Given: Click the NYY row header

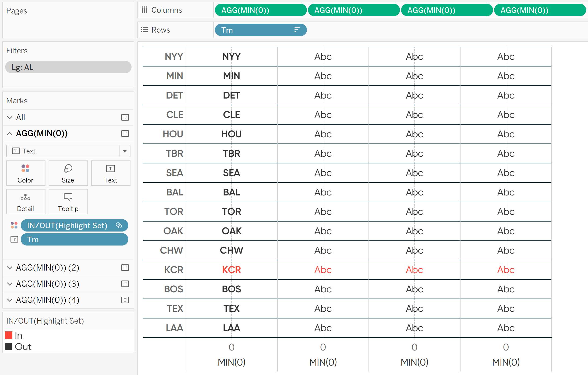Looking at the screenshot, I should (174, 57).
